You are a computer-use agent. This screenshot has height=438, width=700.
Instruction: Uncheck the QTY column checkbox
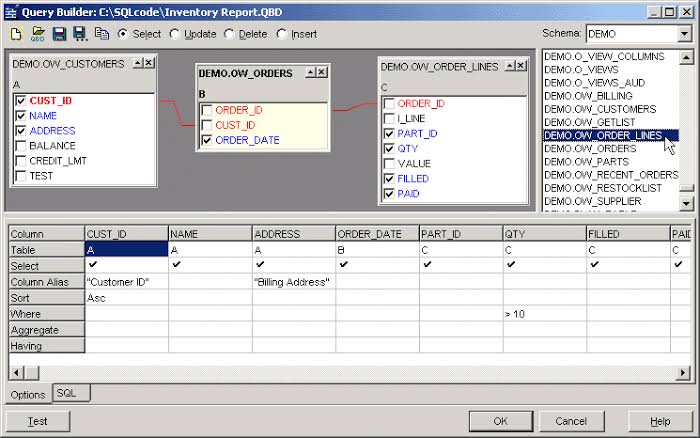point(389,149)
